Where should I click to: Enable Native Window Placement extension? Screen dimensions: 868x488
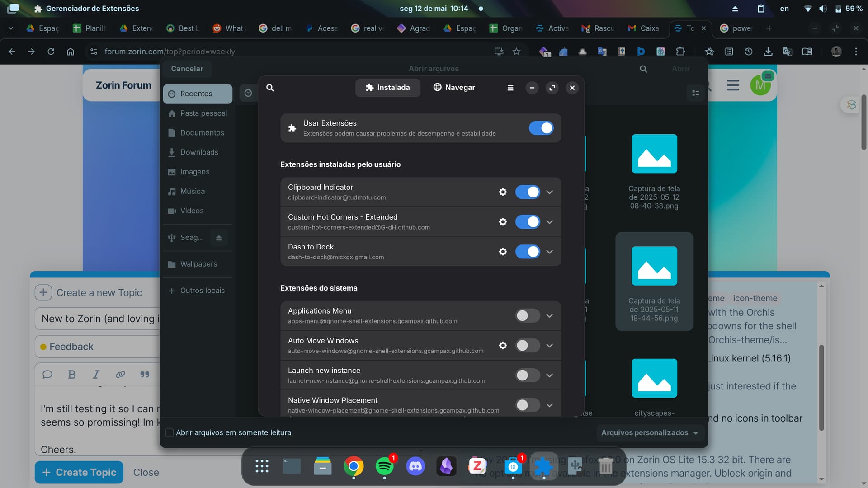528,405
